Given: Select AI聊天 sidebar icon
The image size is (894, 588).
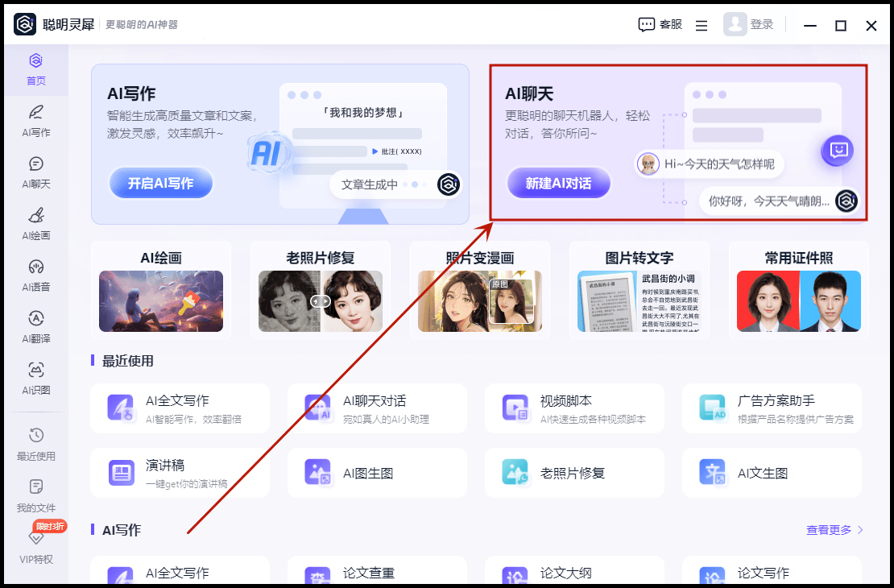Looking at the screenshot, I should tap(35, 172).
